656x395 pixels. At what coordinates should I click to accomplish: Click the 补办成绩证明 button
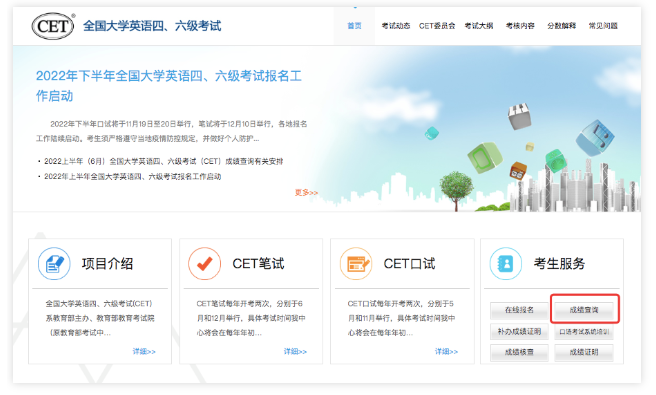(x=519, y=331)
